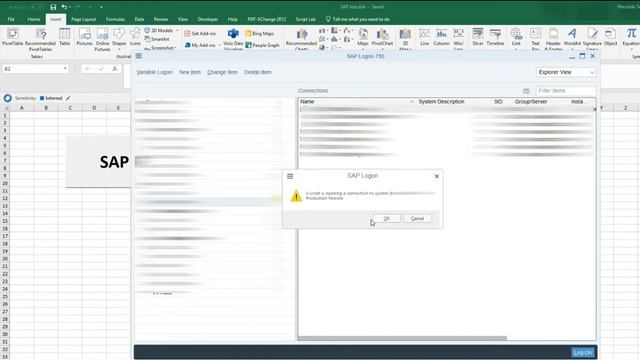Switch to the Developer tab
Image resolution: width=640 pixels, height=360 pixels.
point(208,19)
